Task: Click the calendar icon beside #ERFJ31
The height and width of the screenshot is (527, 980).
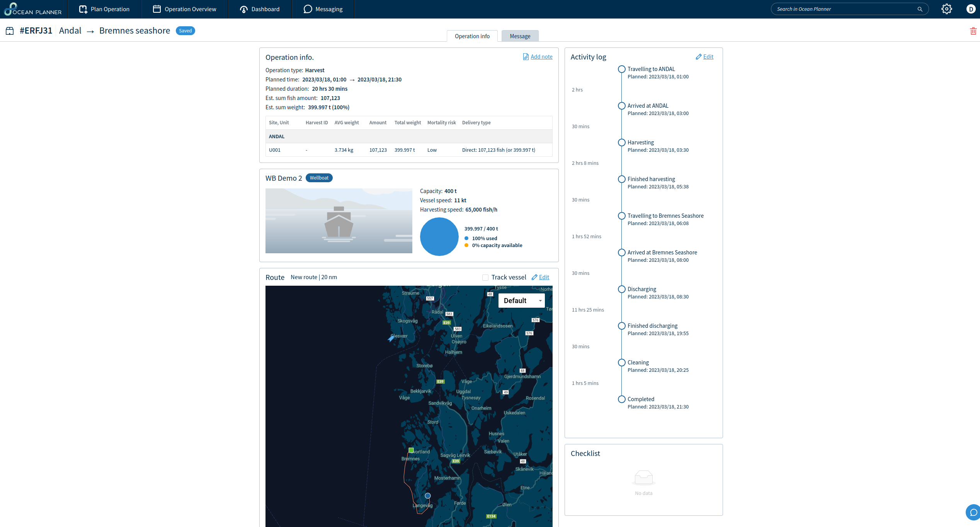Action: coord(10,31)
